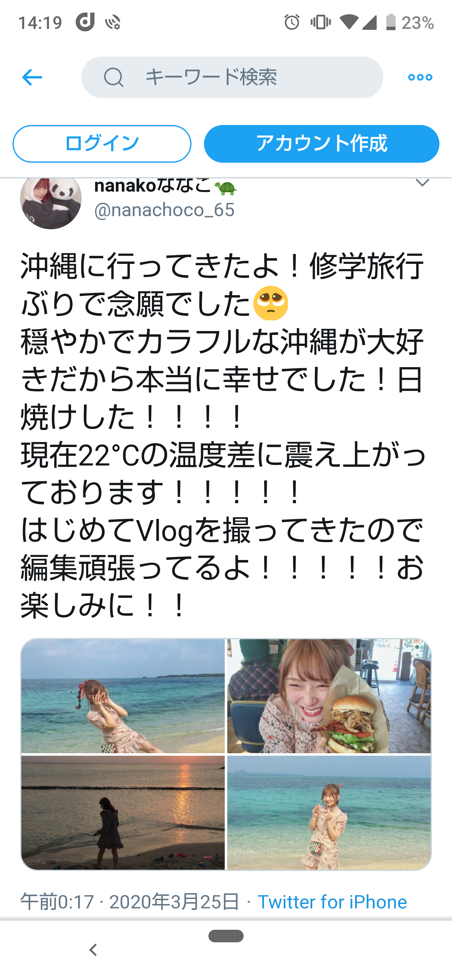452x980 pixels.
Task: Tap the vibrate mode status icon
Action: [320, 22]
